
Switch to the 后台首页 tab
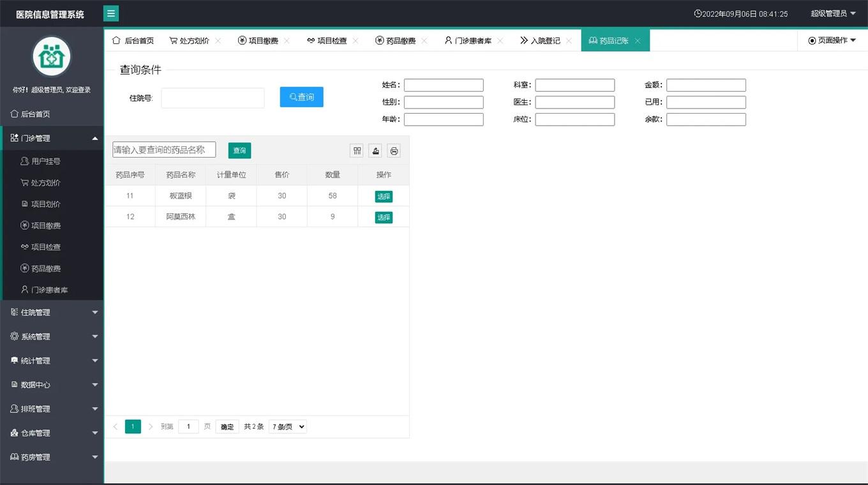pyautogui.click(x=133, y=41)
